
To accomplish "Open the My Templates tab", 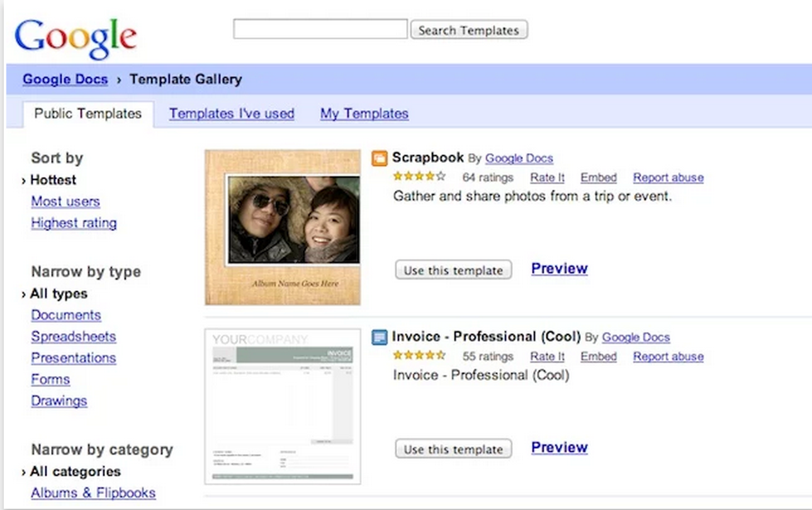I will pyautogui.click(x=364, y=114).
